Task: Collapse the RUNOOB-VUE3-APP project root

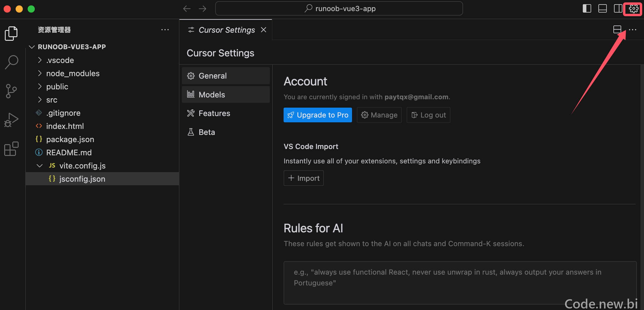Action: pyautogui.click(x=32, y=47)
